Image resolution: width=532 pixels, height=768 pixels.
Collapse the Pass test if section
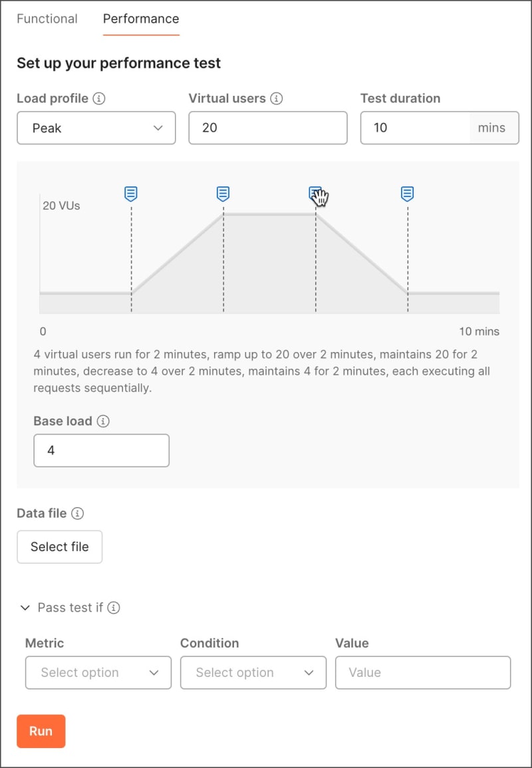[x=25, y=608]
